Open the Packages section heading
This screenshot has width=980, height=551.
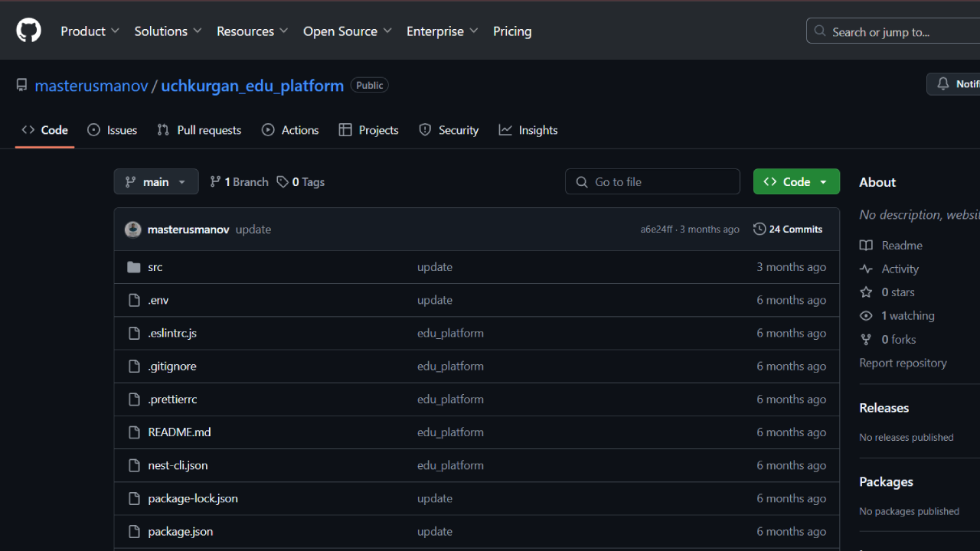[x=887, y=482]
